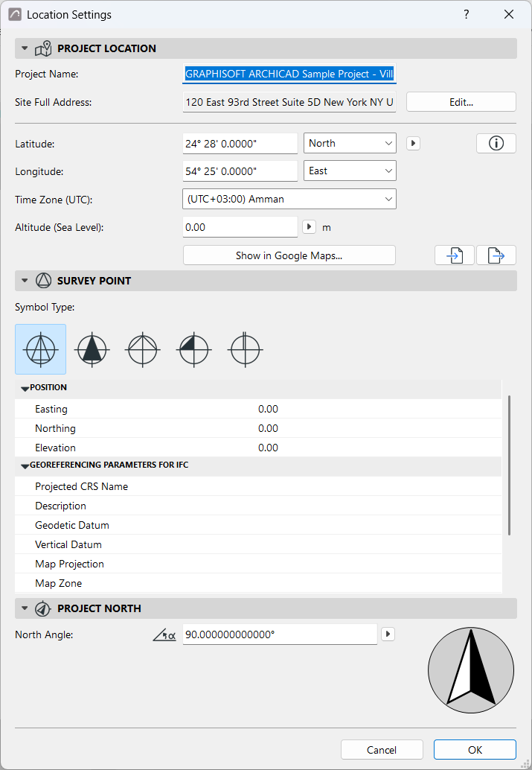This screenshot has height=770, width=532.
Task: Open latitude format arrow popup
Action: [413, 144]
